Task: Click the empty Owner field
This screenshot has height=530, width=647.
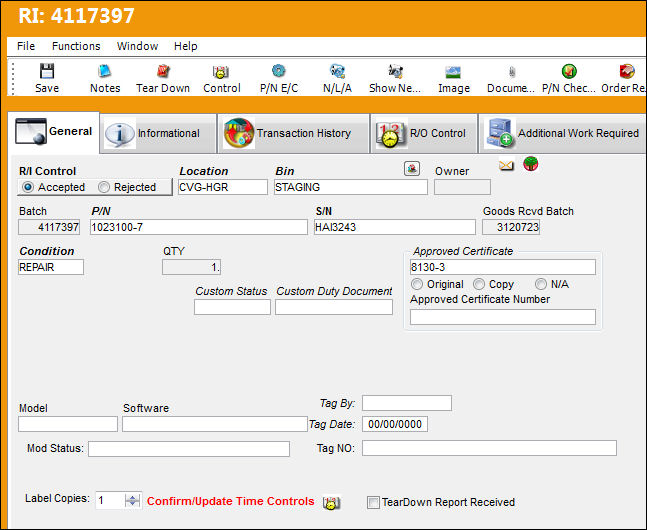Action: point(462,187)
